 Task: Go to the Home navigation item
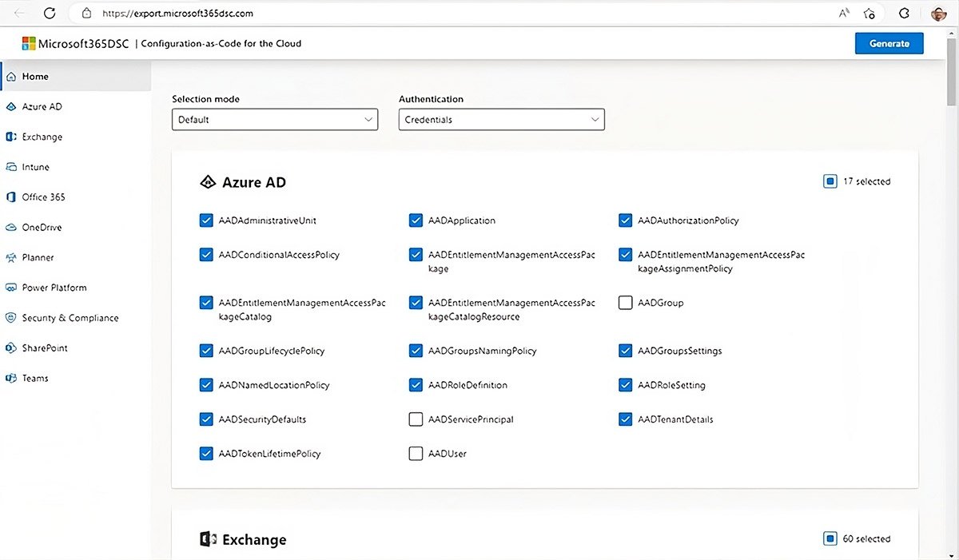[35, 77]
